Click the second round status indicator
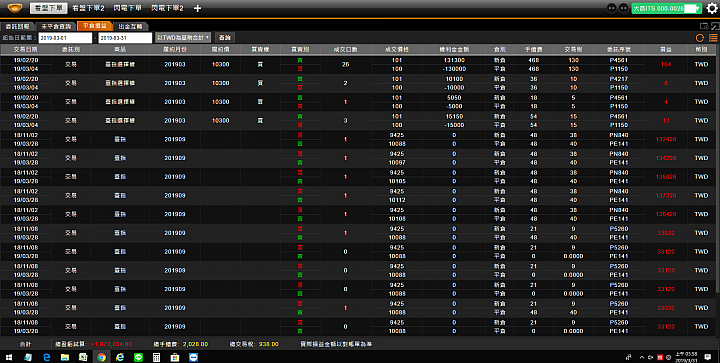The image size is (720, 363). coord(624,8)
